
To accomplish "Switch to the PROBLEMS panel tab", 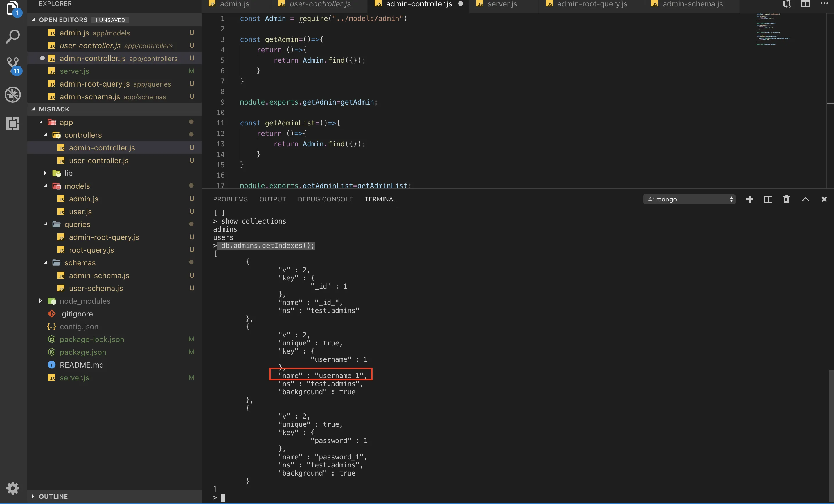I will click(x=230, y=199).
